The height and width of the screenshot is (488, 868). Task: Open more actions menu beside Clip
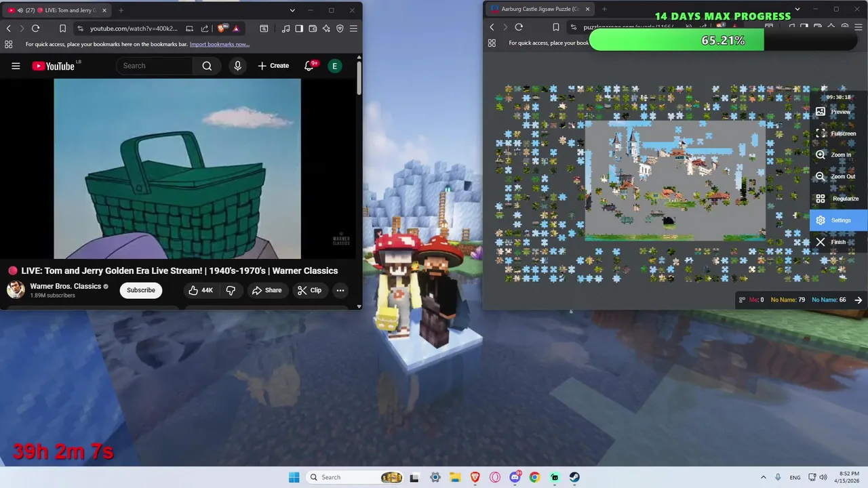340,290
